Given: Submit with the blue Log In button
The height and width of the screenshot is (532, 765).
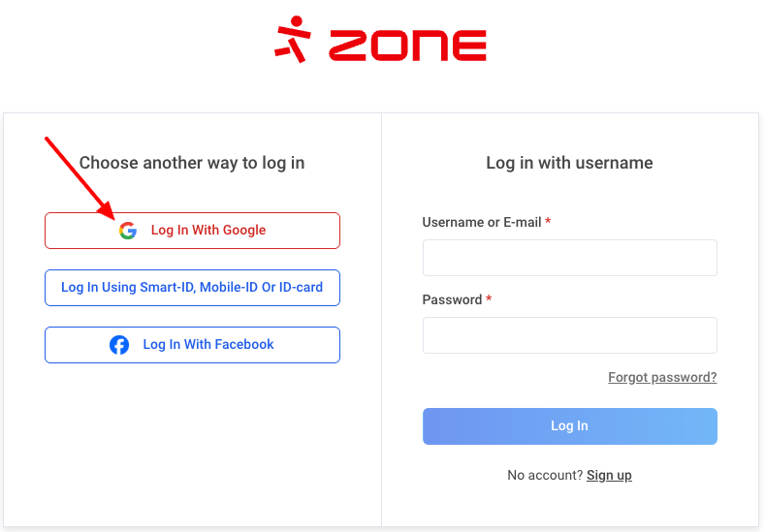Looking at the screenshot, I should pyautogui.click(x=569, y=426).
